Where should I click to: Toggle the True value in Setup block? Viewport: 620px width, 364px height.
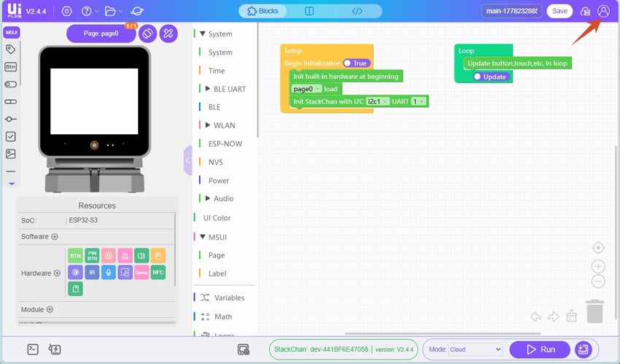coord(357,63)
